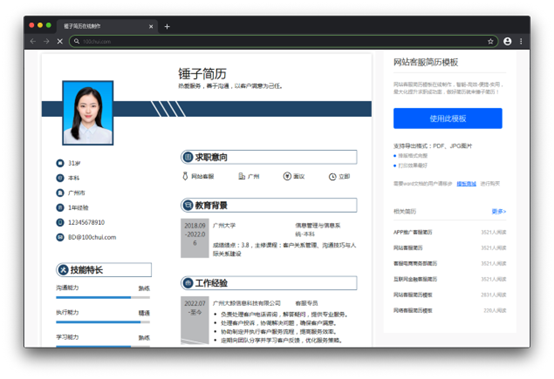This screenshot has height=379, width=554.
Task: Click the 工作经验 section header
Action: [269, 283]
